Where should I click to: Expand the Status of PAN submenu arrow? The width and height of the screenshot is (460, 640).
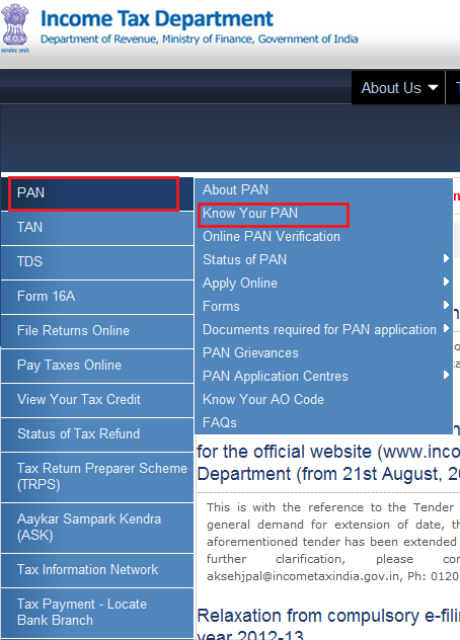(446, 258)
